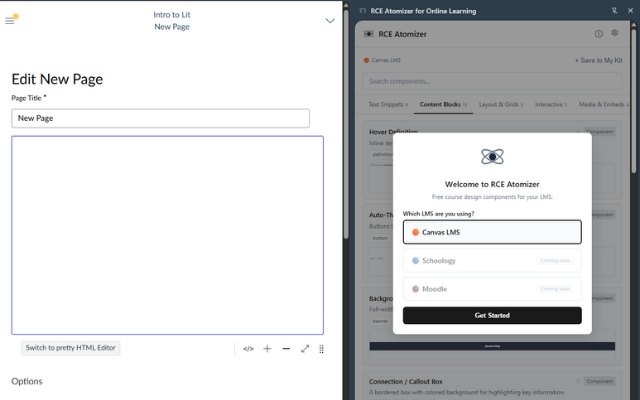Open the RCE Atomizer info icon

tap(598, 34)
